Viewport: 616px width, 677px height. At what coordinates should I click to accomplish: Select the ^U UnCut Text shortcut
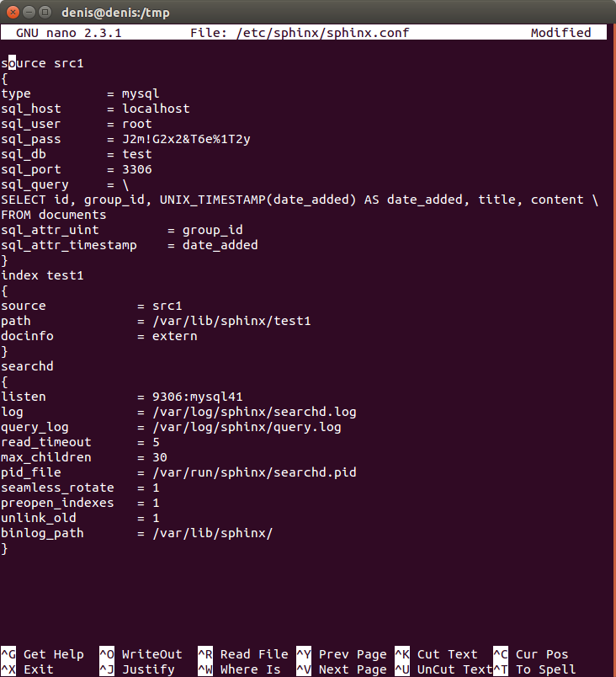(443, 669)
